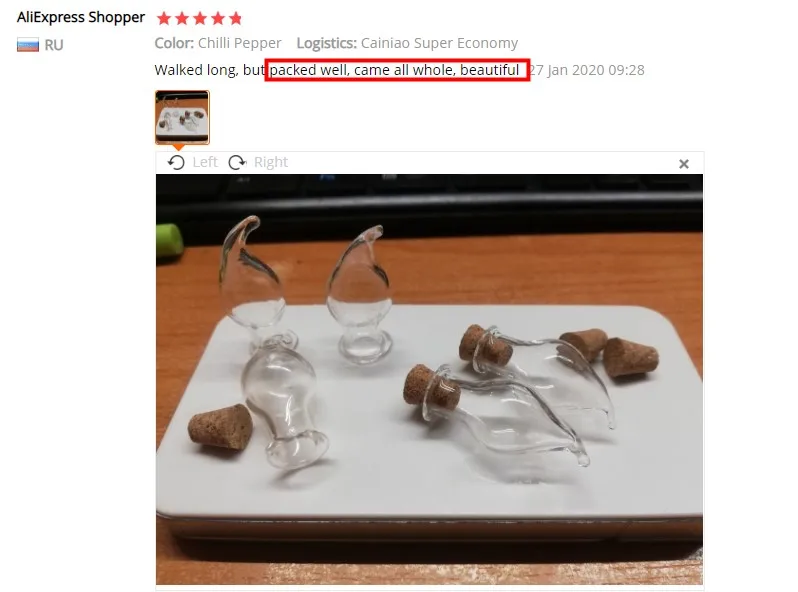The height and width of the screenshot is (592, 798).
Task: Close the enlarged review photo viewer
Action: click(683, 164)
